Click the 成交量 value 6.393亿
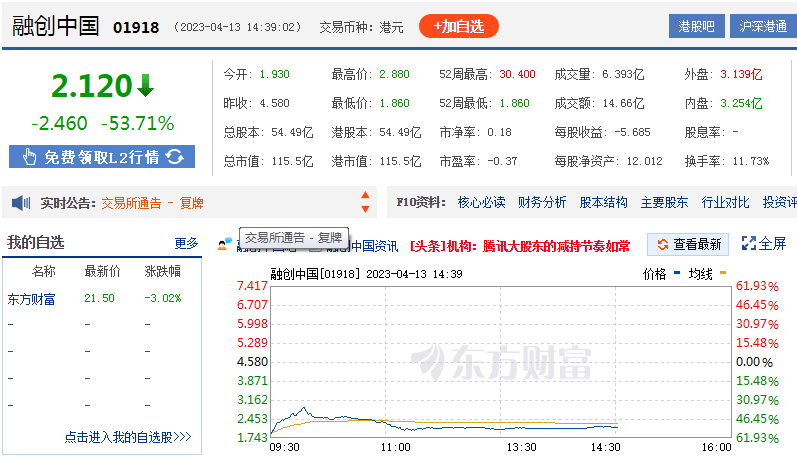This screenshot has height=457, width=797. (623, 74)
